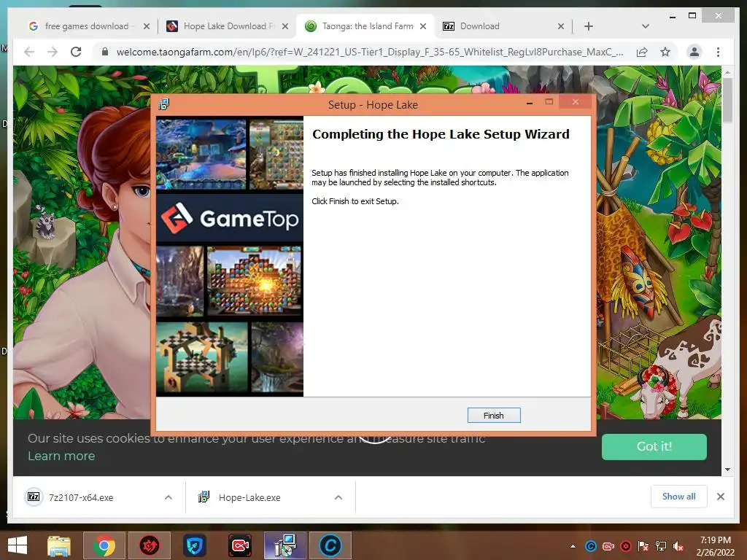The width and height of the screenshot is (747, 560).
Task: Close the Taonga tab
Action: tap(423, 27)
